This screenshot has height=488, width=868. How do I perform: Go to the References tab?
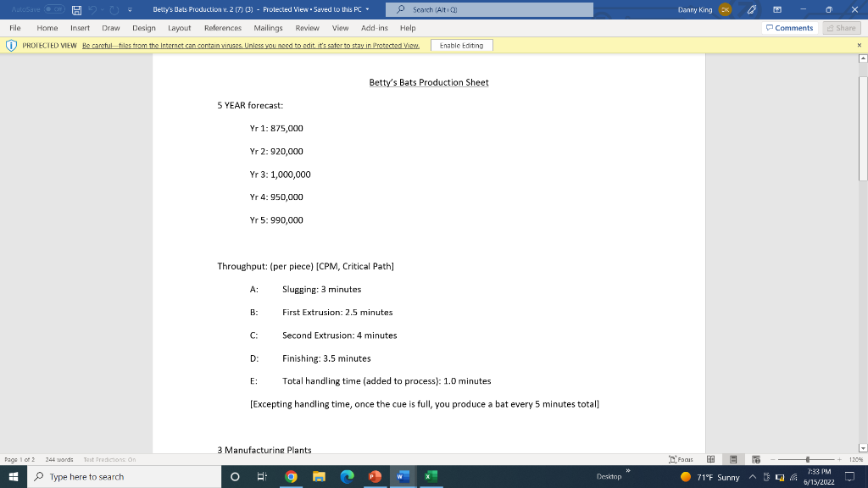point(223,28)
